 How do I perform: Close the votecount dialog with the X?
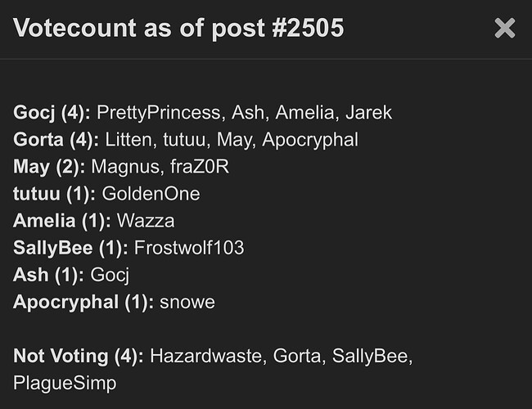[505, 28]
